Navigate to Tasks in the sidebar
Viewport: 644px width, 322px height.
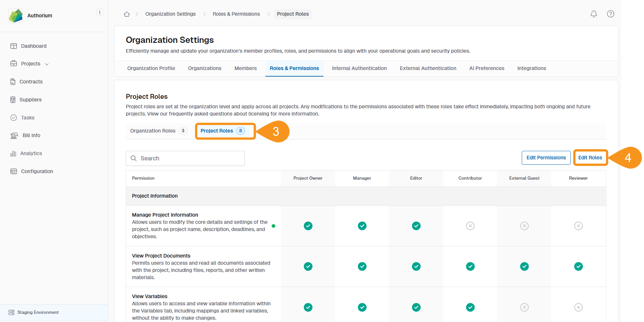click(28, 117)
